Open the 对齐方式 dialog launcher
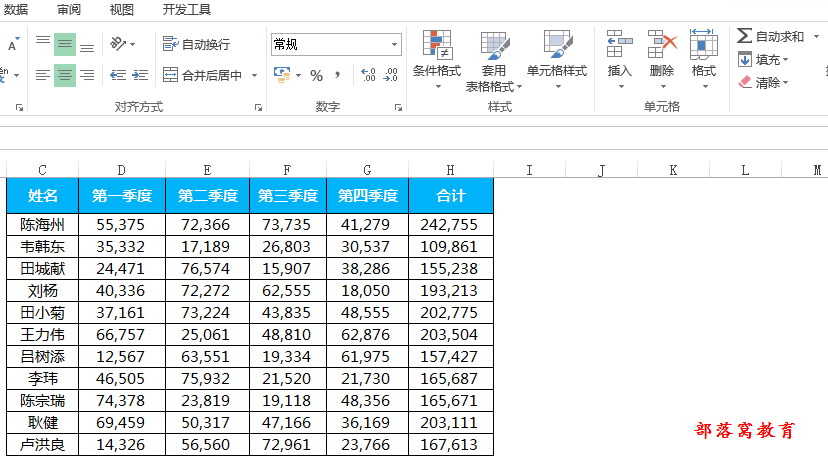The image size is (828, 460). point(258,107)
